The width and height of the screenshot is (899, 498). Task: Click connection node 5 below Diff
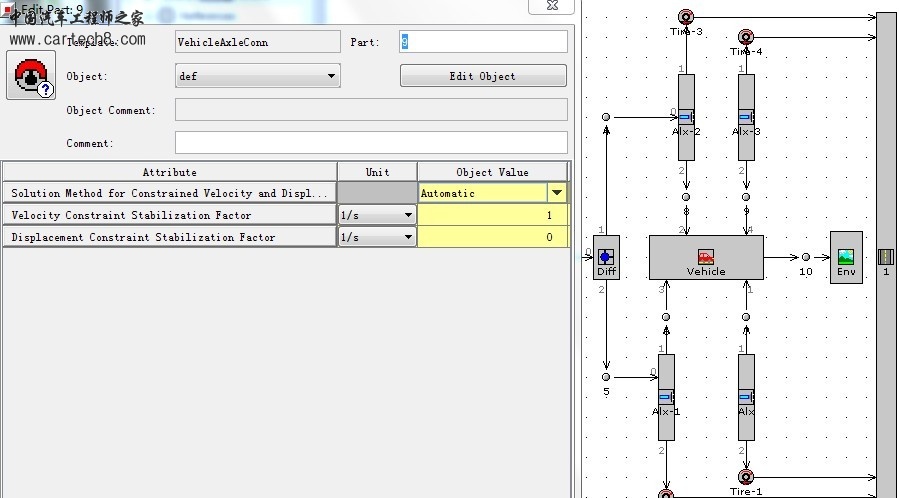coord(606,377)
